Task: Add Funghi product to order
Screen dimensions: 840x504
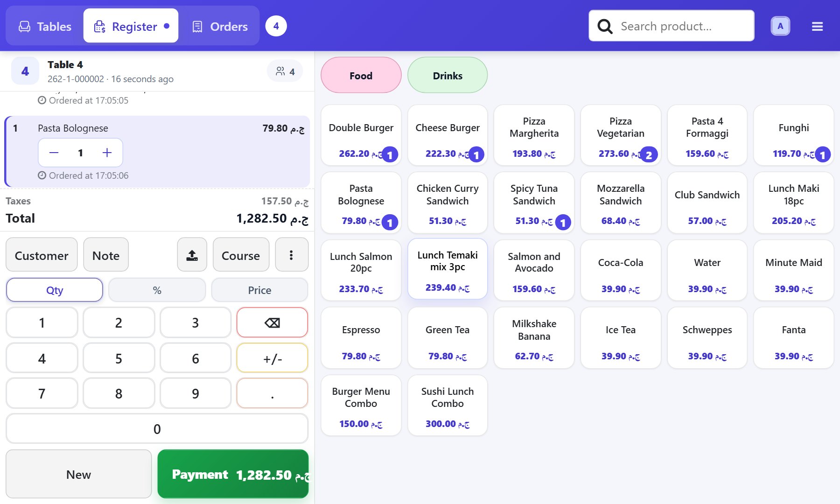Action: pyautogui.click(x=794, y=135)
